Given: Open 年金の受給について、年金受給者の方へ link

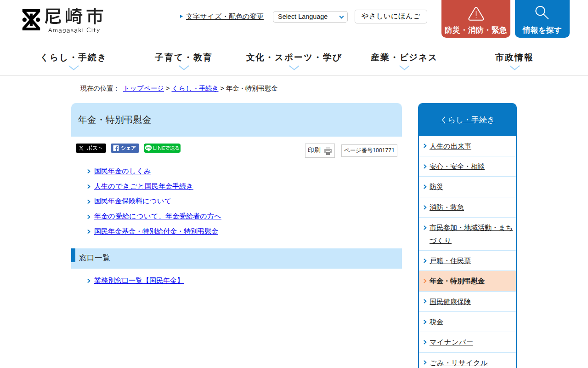Looking at the screenshot, I should point(157,216).
